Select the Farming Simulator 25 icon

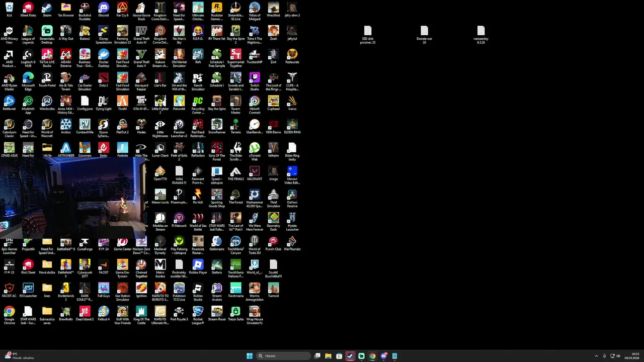click(122, 35)
